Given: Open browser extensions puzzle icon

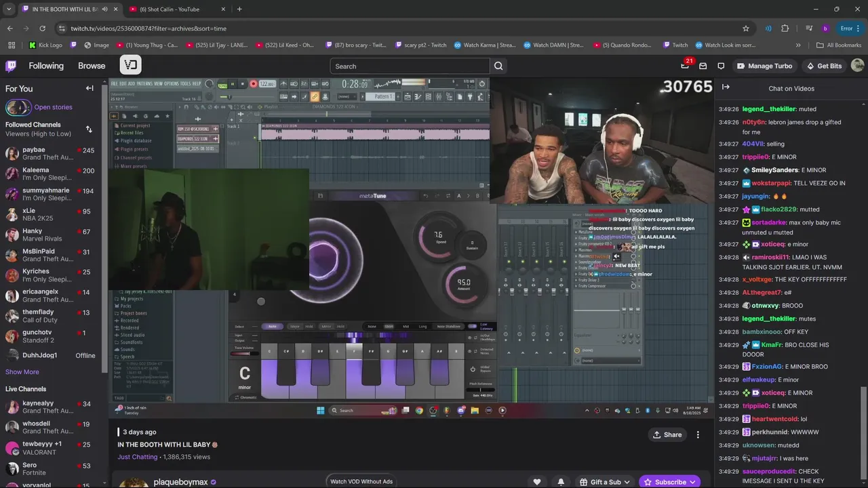Looking at the screenshot, I should (x=785, y=28).
